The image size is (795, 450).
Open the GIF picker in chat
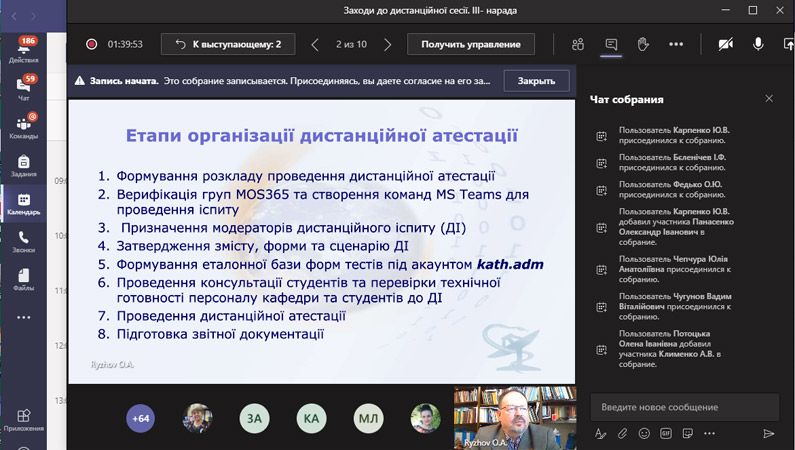pos(666,433)
